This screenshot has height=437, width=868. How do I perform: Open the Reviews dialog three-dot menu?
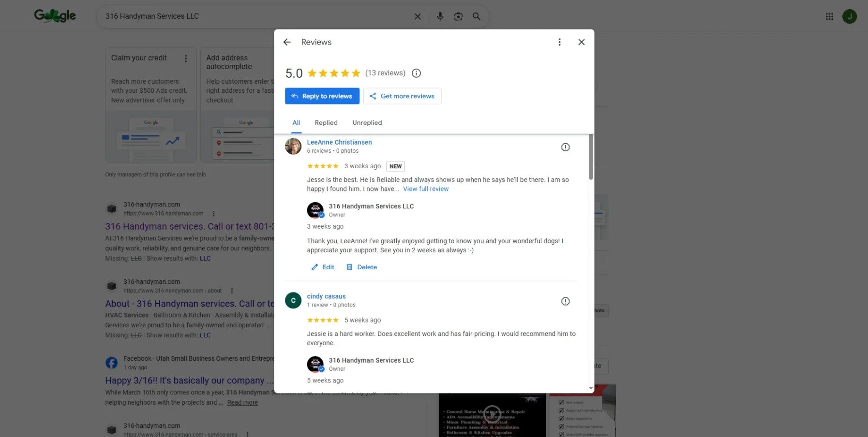[559, 42]
